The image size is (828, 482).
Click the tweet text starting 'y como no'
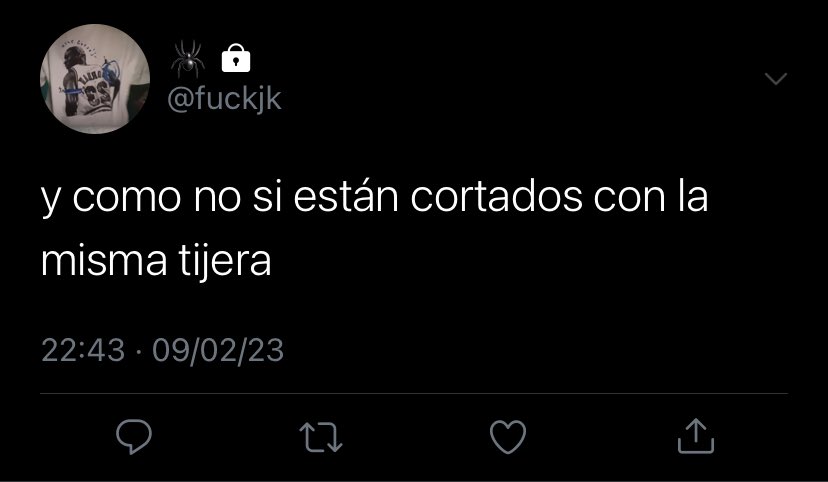[374, 229]
